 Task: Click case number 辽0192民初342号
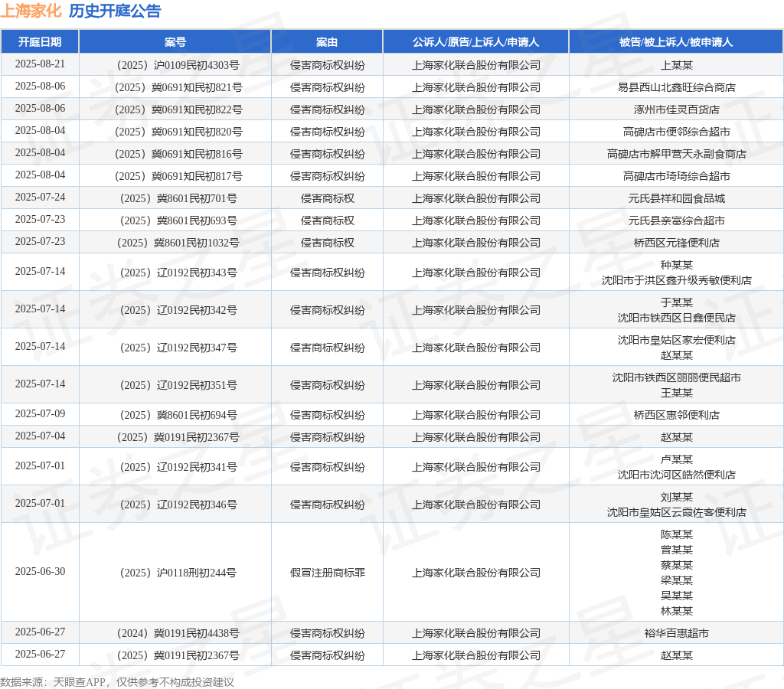click(178, 310)
